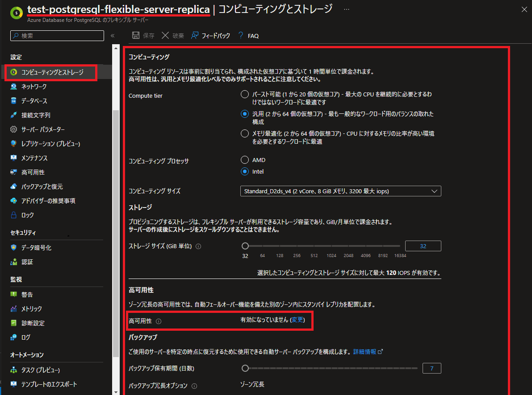Click the 変更 link for 高可用性
The width and height of the screenshot is (532, 395).
[x=297, y=320]
